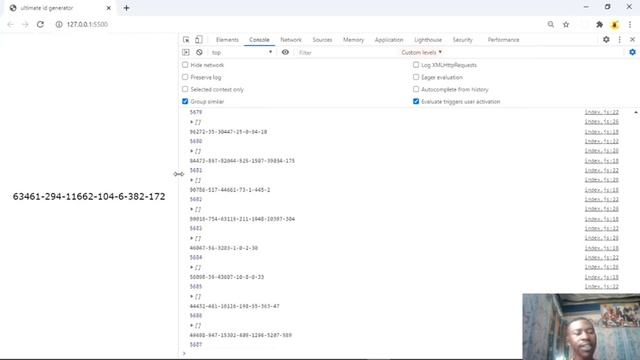Screen dimensions: 640x360
Task: Show the console sidebar icon
Action: [x=186, y=52]
